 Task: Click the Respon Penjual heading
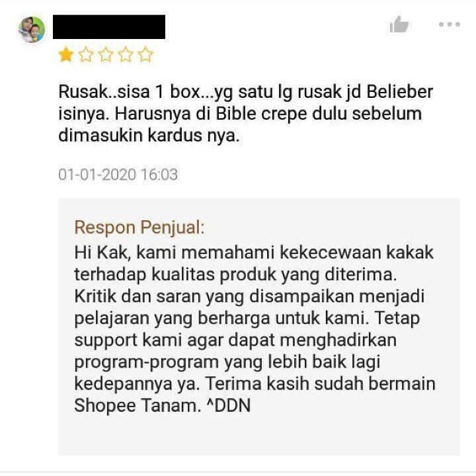coord(139,227)
